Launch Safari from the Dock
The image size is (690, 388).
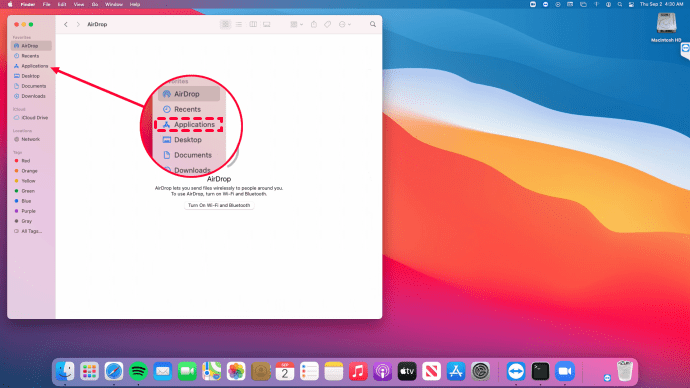[114, 372]
